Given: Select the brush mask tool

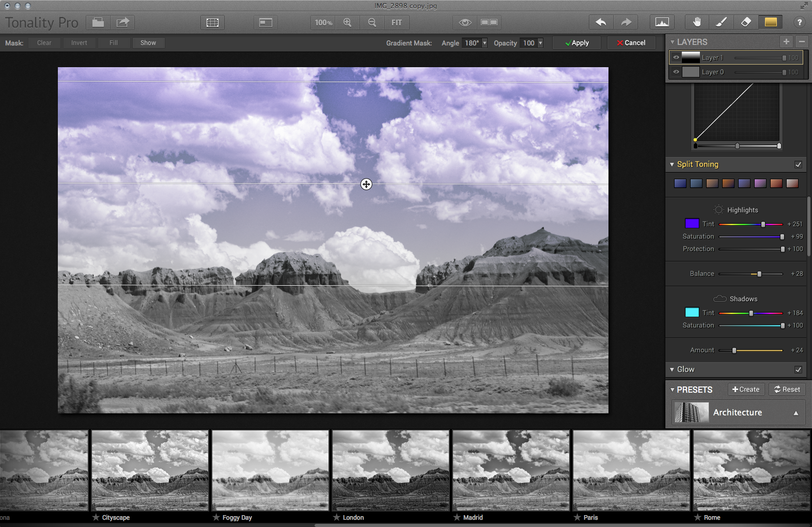Looking at the screenshot, I should (x=722, y=22).
